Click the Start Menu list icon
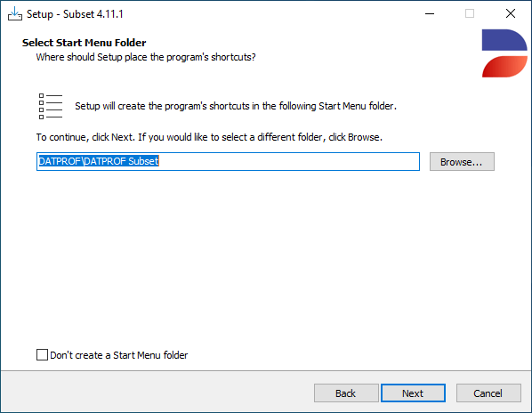The height and width of the screenshot is (413, 532). point(51,106)
